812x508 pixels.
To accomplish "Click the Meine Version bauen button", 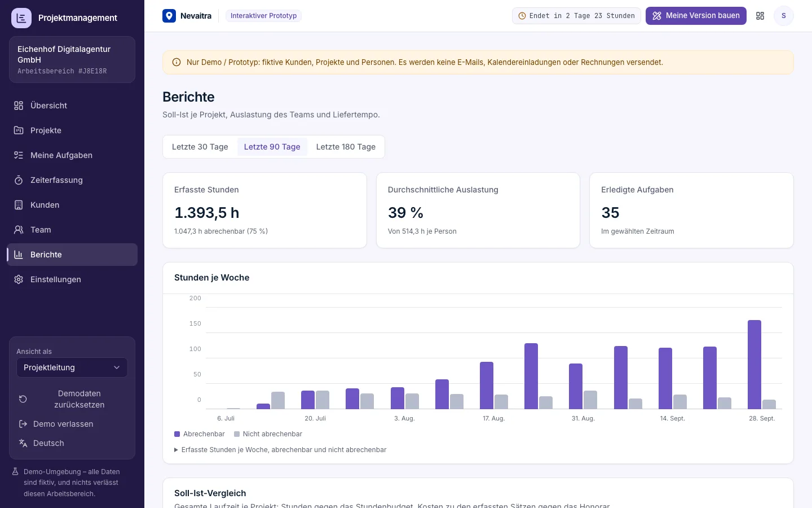I will 696,16.
